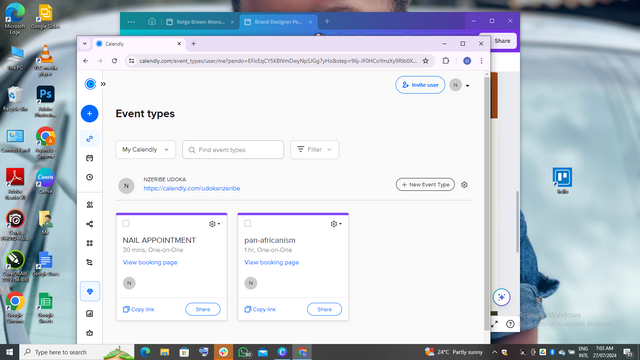Click the Canva assistant sparkle button
The image size is (640, 360).
point(502,297)
